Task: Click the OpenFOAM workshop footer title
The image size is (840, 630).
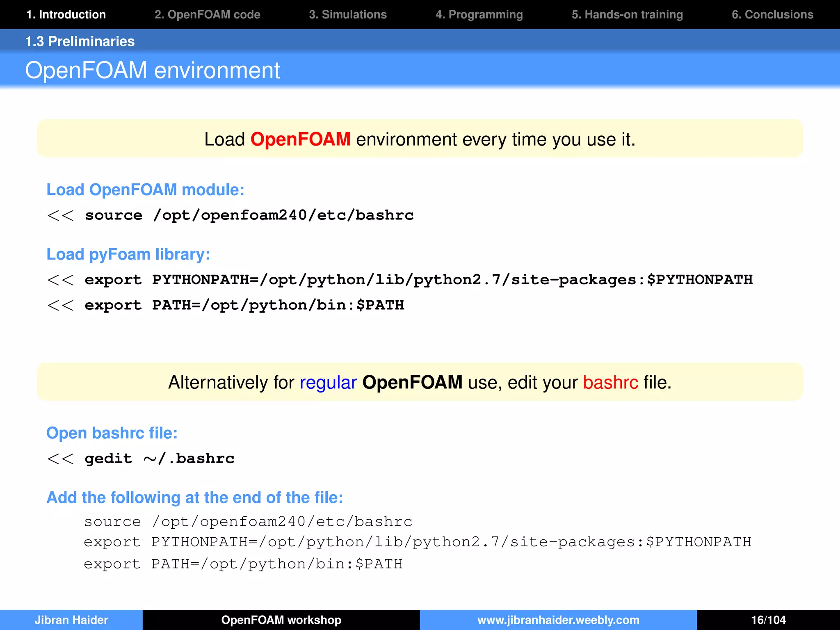Action: tap(281, 620)
